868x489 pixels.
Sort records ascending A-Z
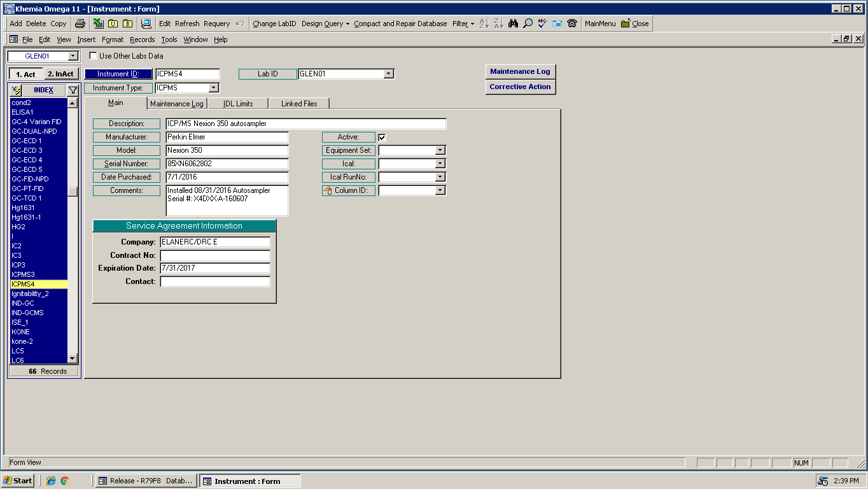coord(484,24)
